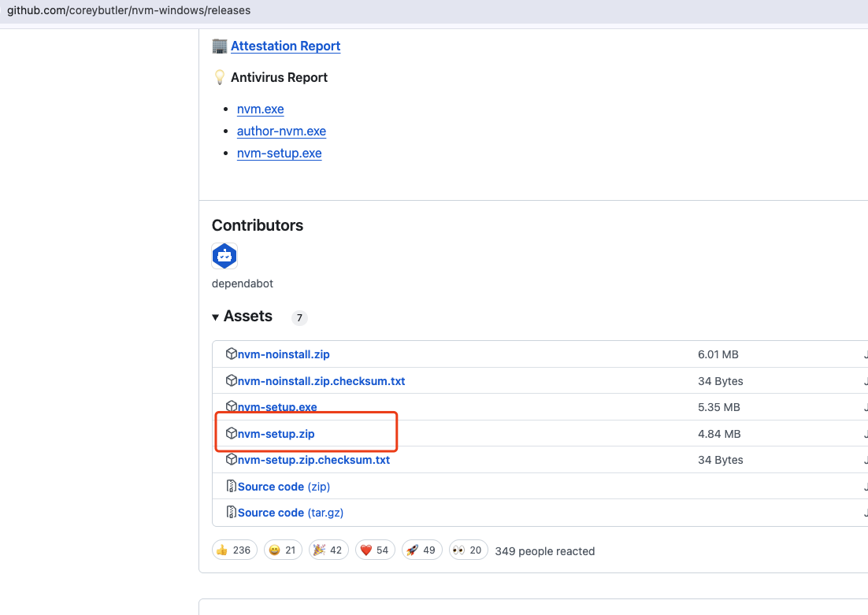
Task: Click package icon beside nvm-setup.zip
Action: coord(232,433)
